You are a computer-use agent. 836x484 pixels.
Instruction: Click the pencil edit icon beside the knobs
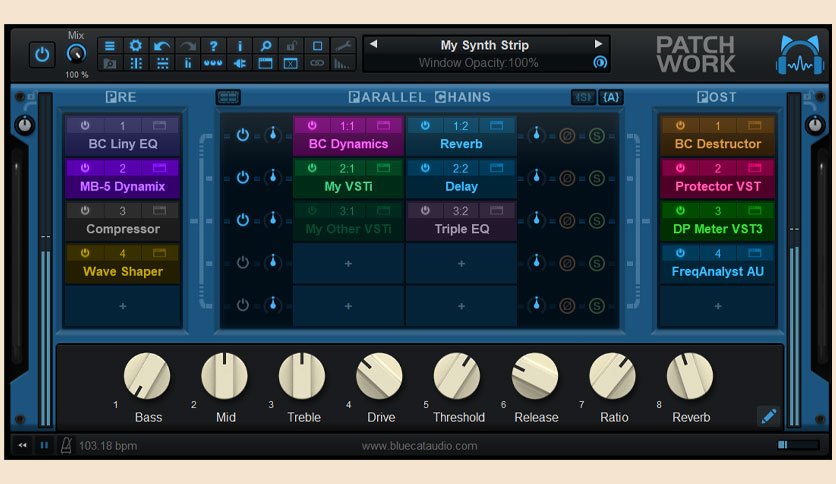coord(768,416)
